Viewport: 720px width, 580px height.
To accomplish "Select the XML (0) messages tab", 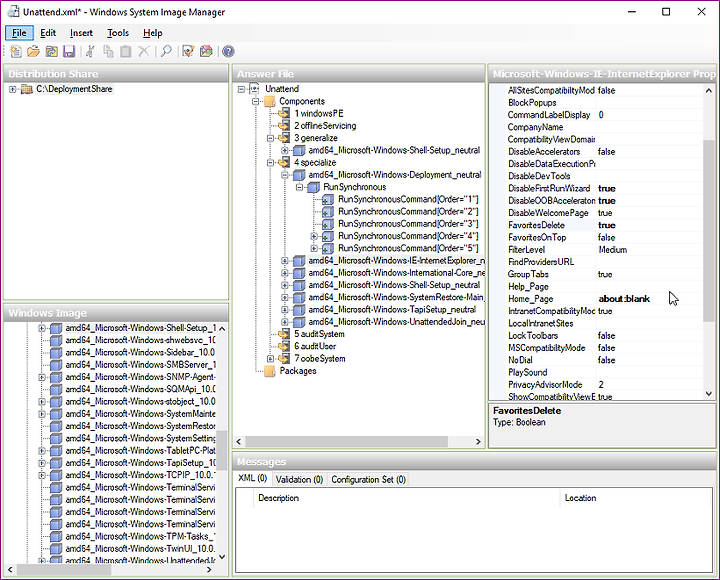I will coord(253,479).
